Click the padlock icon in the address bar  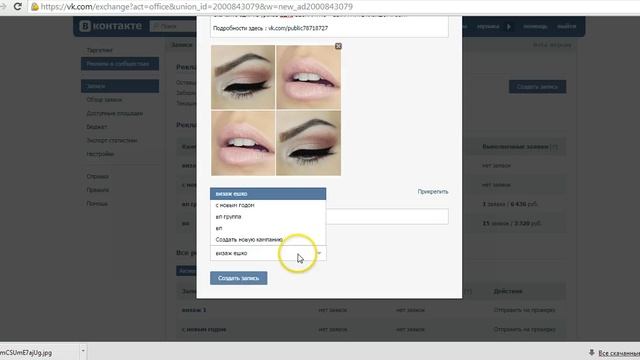click(35, 7)
